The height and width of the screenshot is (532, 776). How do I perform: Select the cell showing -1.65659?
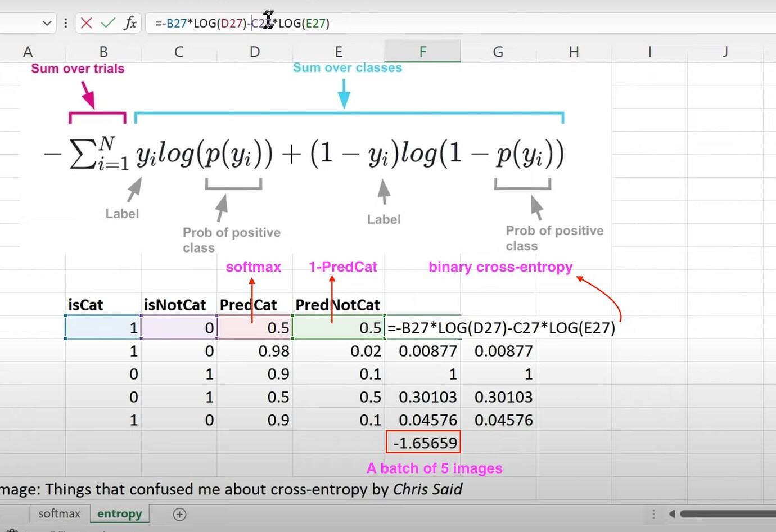[423, 441]
